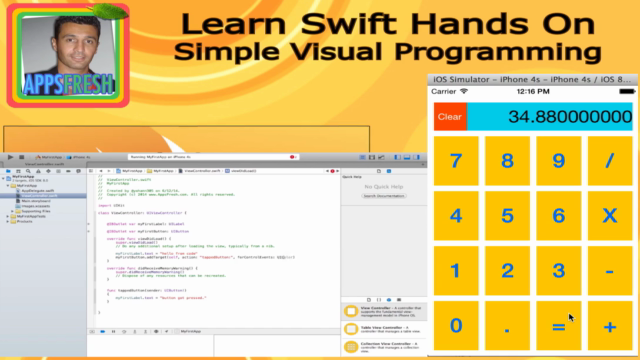This screenshot has width=640, height=360.
Task: Select the Code Snippet library icon
Action: 379,300
